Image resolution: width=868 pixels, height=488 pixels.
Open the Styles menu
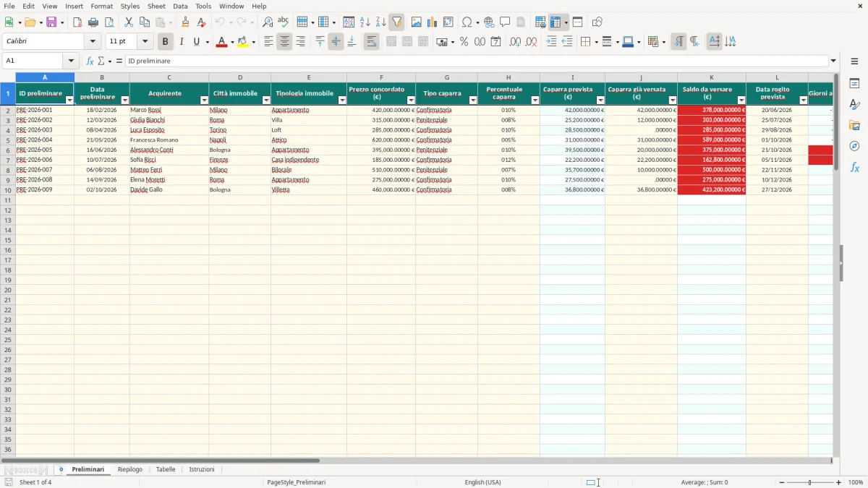[130, 6]
